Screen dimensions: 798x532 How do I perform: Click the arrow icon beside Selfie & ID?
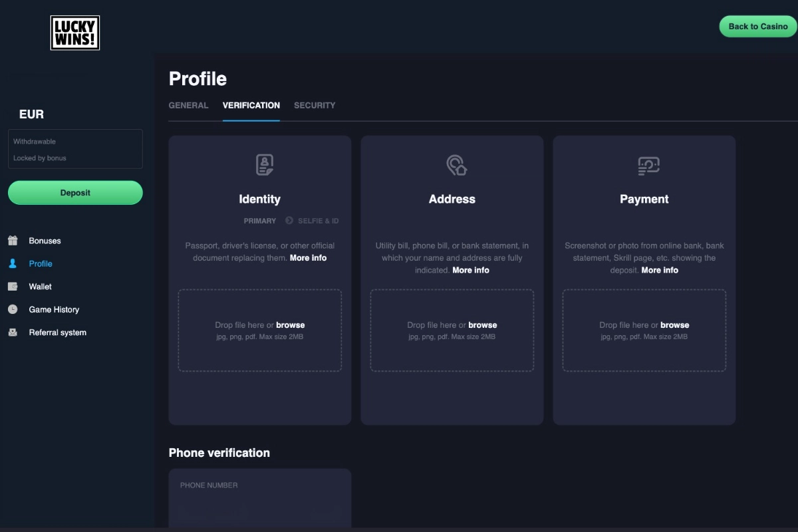tap(289, 220)
